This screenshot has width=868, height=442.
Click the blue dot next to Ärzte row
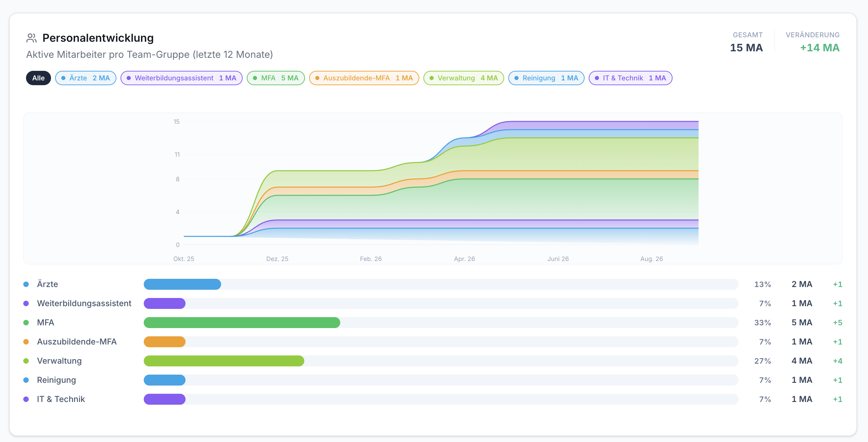pos(26,284)
